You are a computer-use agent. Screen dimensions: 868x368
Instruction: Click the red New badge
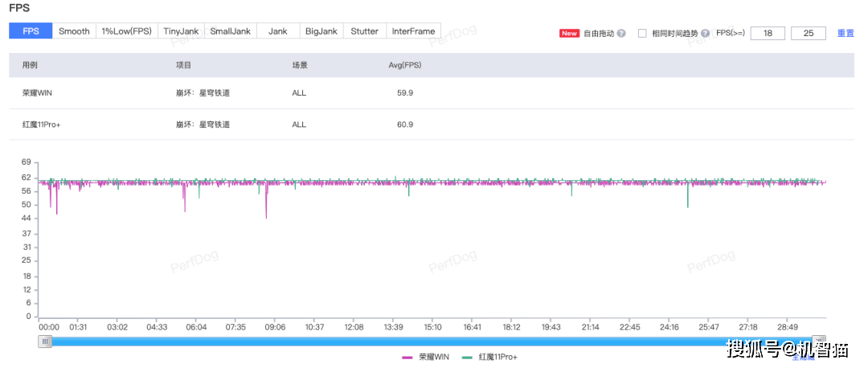(x=569, y=34)
